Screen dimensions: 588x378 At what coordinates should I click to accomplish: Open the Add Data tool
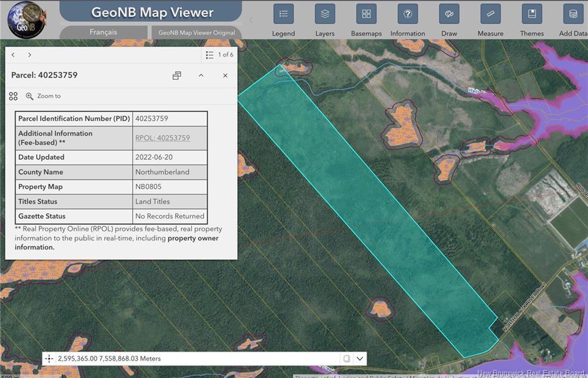click(572, 14)
